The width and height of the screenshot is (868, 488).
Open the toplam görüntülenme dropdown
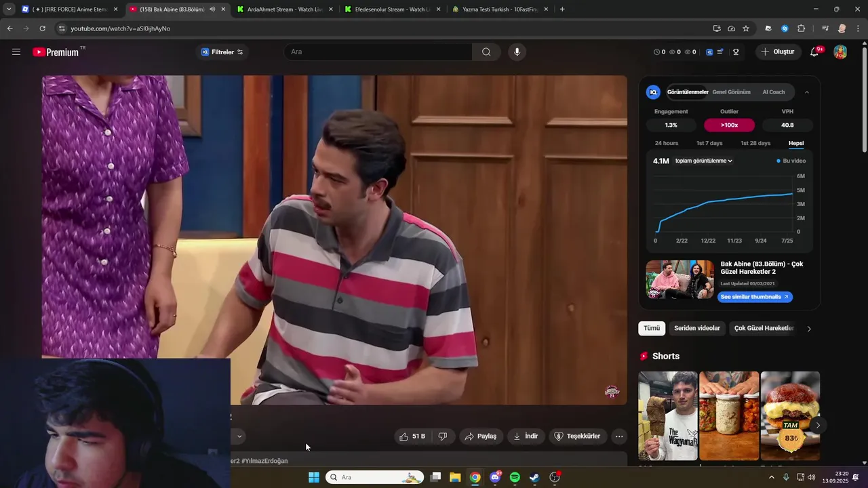(x=704, y=161)
